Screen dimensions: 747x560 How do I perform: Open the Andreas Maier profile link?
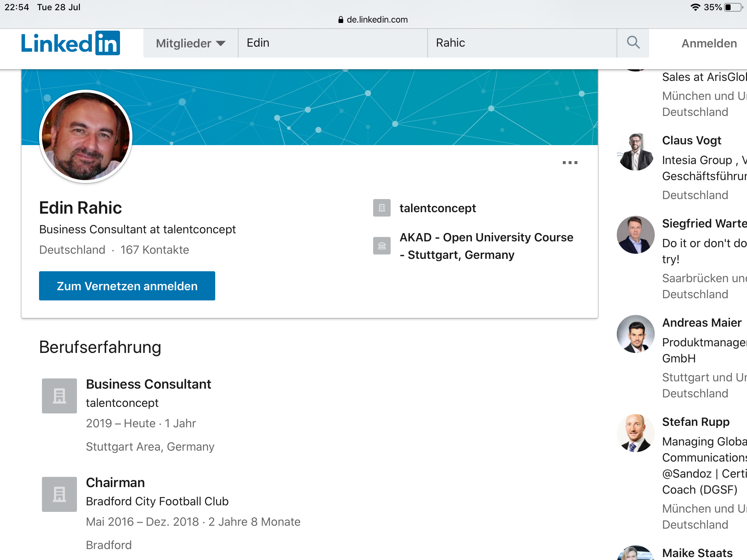702,323
